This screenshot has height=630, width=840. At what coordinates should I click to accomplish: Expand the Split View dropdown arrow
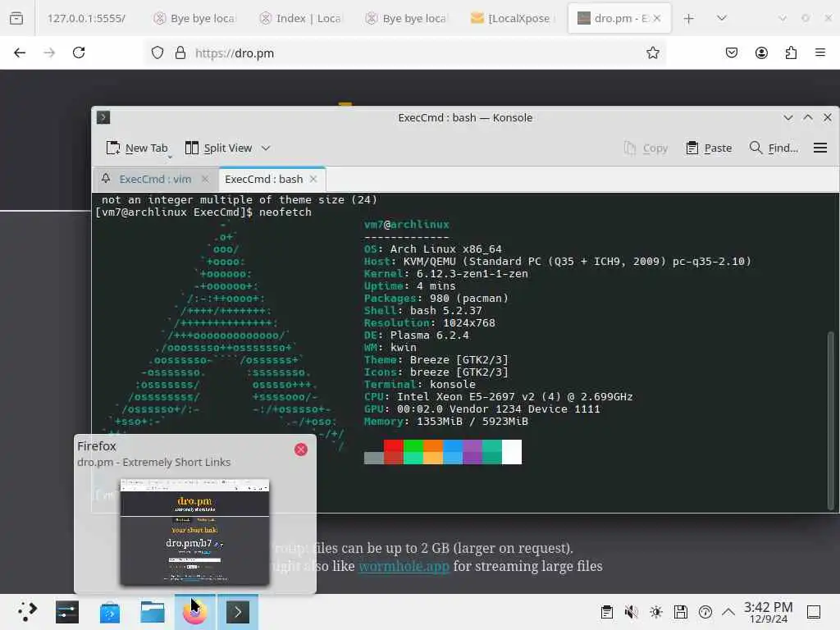click(266, 148)
